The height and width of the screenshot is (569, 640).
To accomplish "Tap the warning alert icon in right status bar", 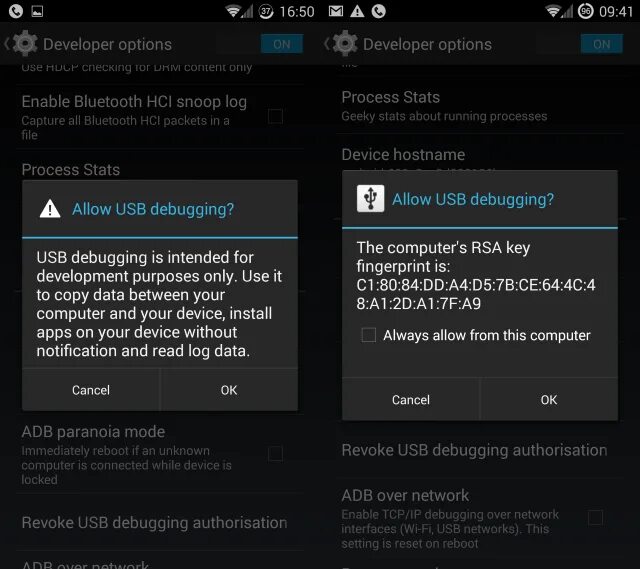I will (357, 11).
